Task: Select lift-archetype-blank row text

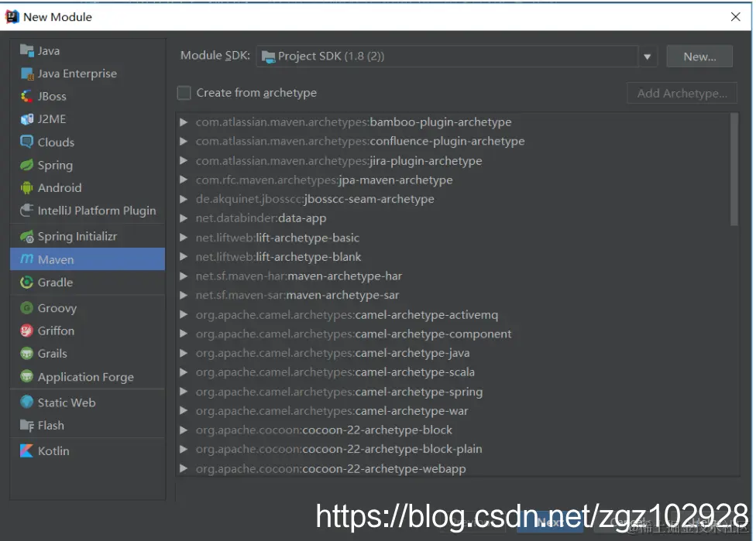Action: coord(278,257)
